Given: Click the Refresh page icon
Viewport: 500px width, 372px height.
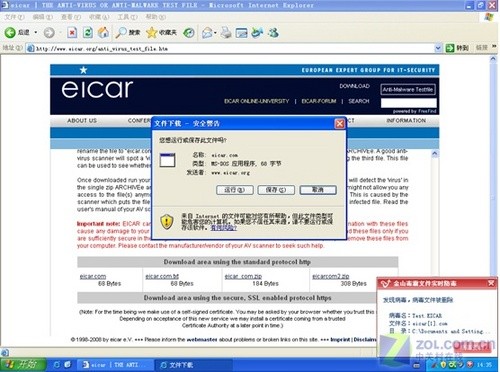Looking at the screenshot, I should coord(88,32).
